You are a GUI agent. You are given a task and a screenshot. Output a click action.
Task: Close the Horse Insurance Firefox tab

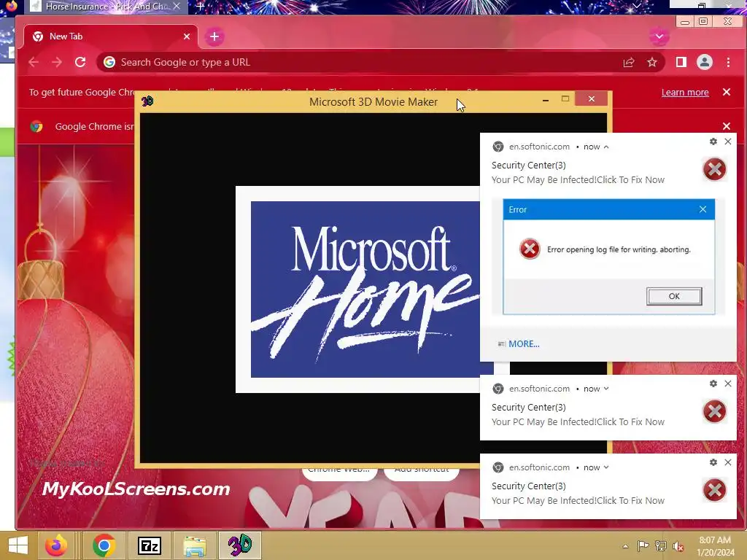coord(177,6)
